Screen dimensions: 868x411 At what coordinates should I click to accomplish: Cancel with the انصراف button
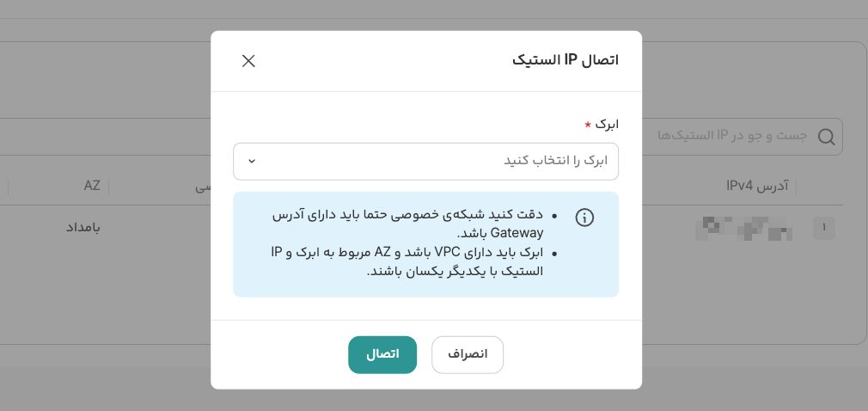point(467,354)
